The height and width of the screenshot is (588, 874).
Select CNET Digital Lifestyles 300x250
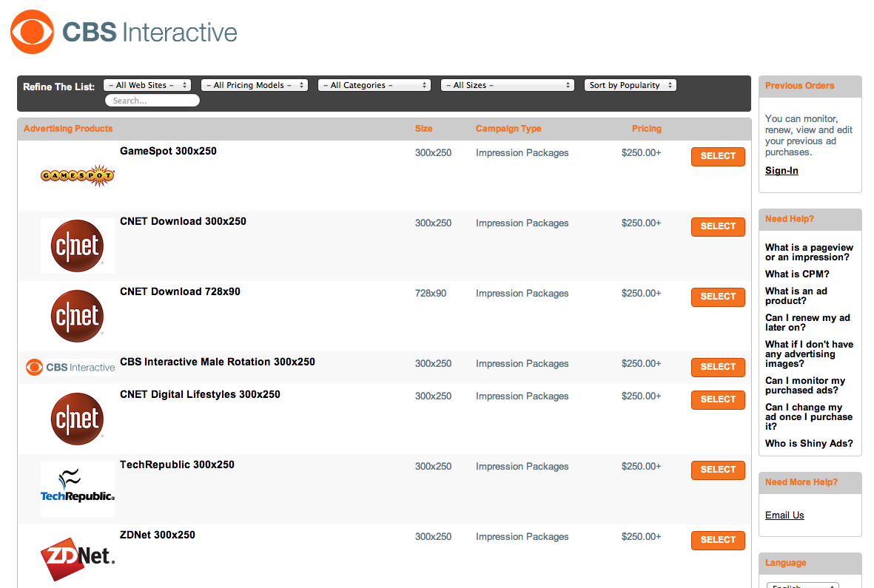(x=718, y=400)
